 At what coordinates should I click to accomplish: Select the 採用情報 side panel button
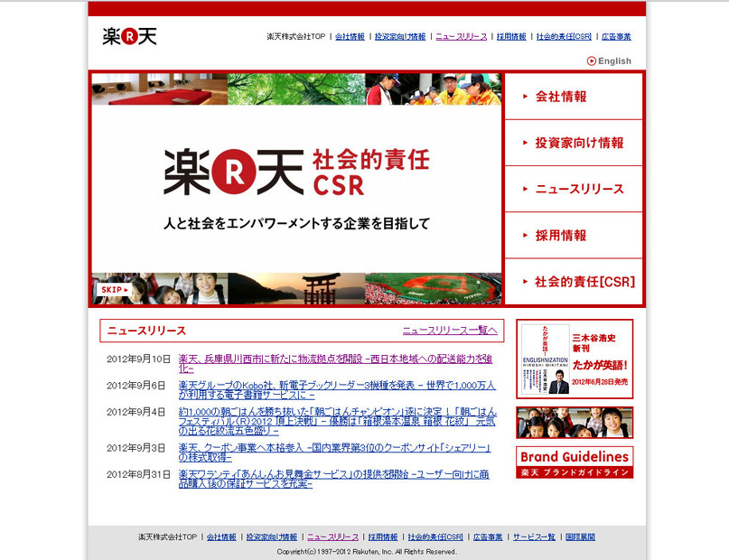(x=574, y=235)
